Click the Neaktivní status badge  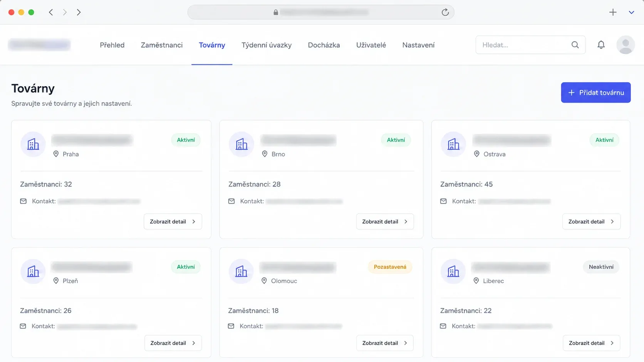pyautogui.click(x=601, y=267)
